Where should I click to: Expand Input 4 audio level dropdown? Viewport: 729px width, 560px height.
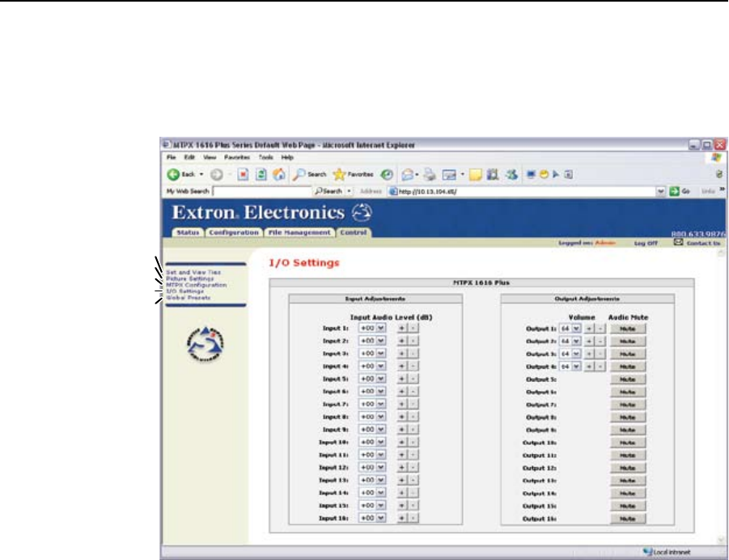coord(381,366)
